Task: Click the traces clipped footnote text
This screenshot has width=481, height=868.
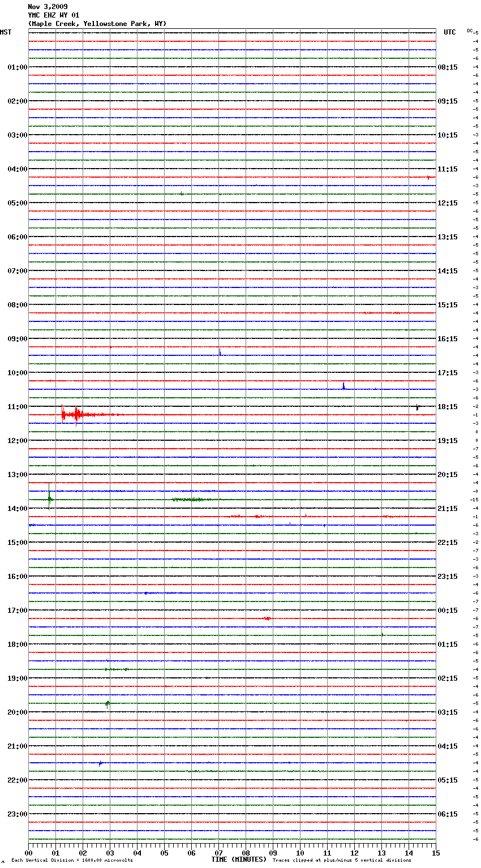Action: [x=342, y=860]
